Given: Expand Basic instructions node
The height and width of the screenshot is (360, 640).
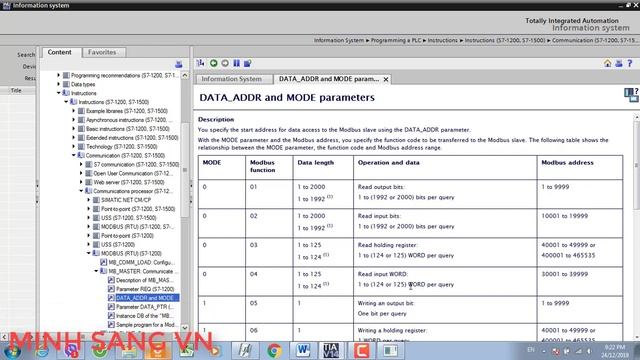Looking at the screenshot, I should 74,129.
